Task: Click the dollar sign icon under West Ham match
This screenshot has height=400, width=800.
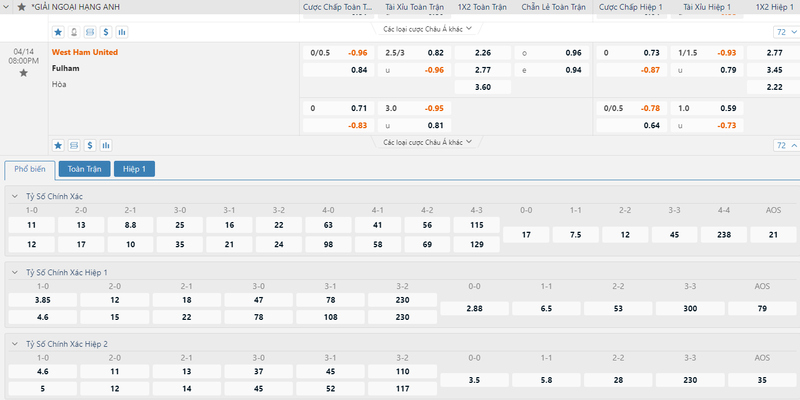Action: coord(90,145)
